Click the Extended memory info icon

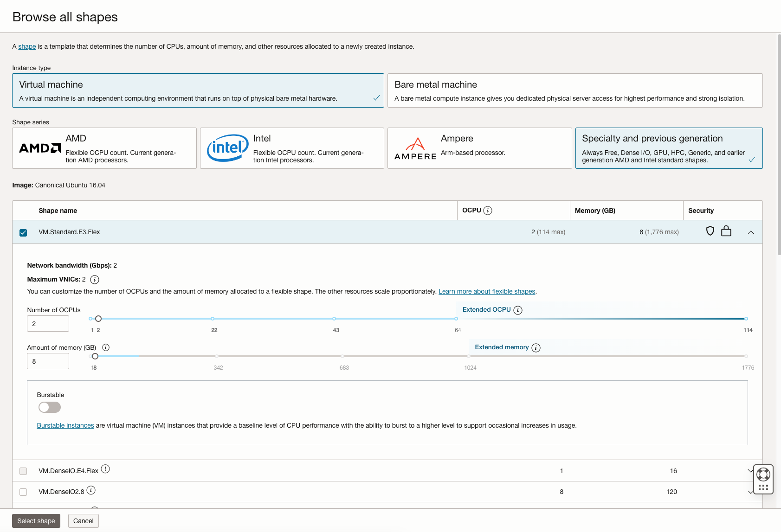coord(536,348)
